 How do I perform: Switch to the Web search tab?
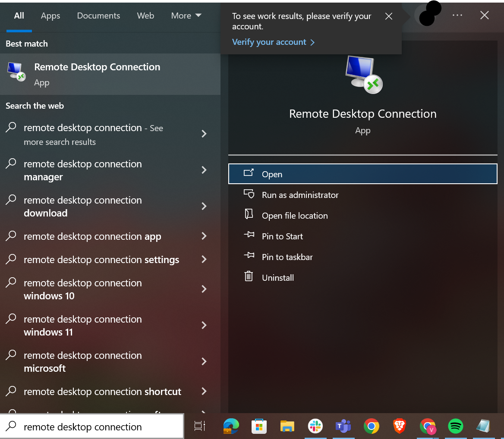(x=145, y=16)
